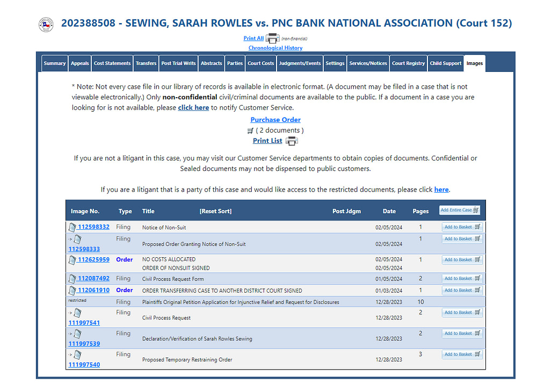Open document icon for image 112625959
This screenshot has width=537, height=392.
72,260
